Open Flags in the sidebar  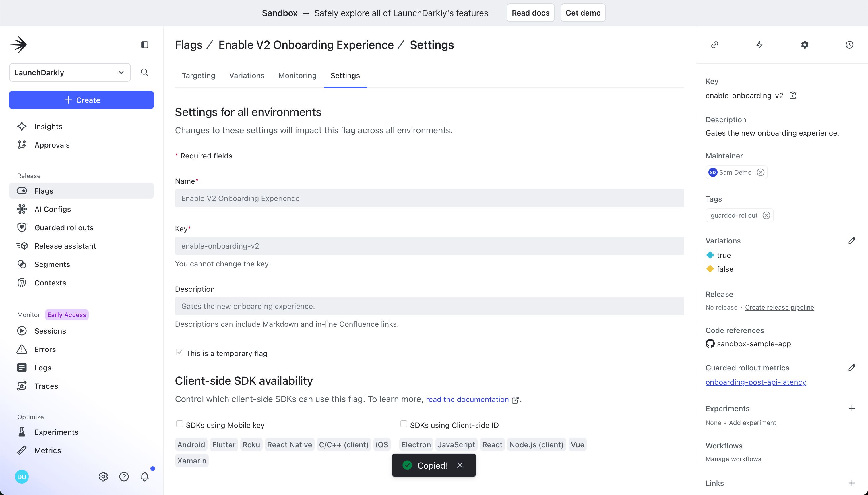(82, 191)
